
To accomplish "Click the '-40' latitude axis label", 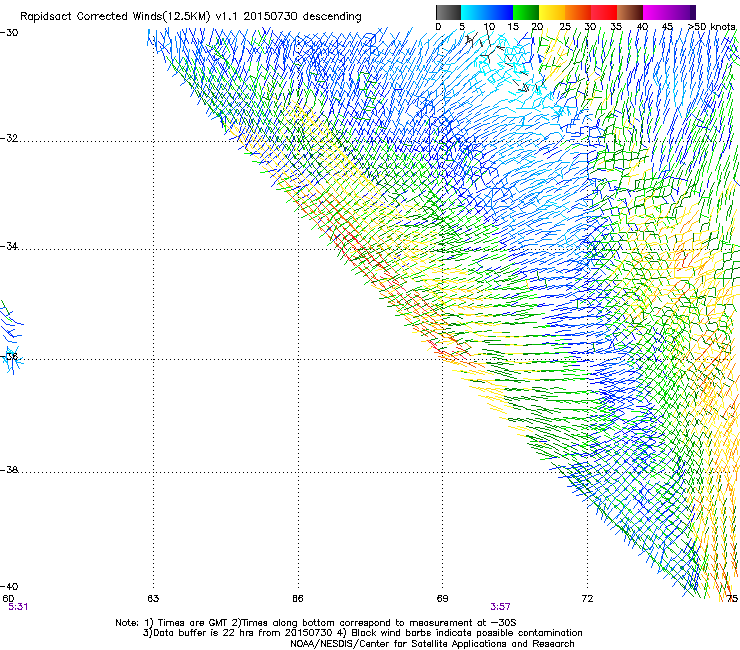I will [9, 587].
